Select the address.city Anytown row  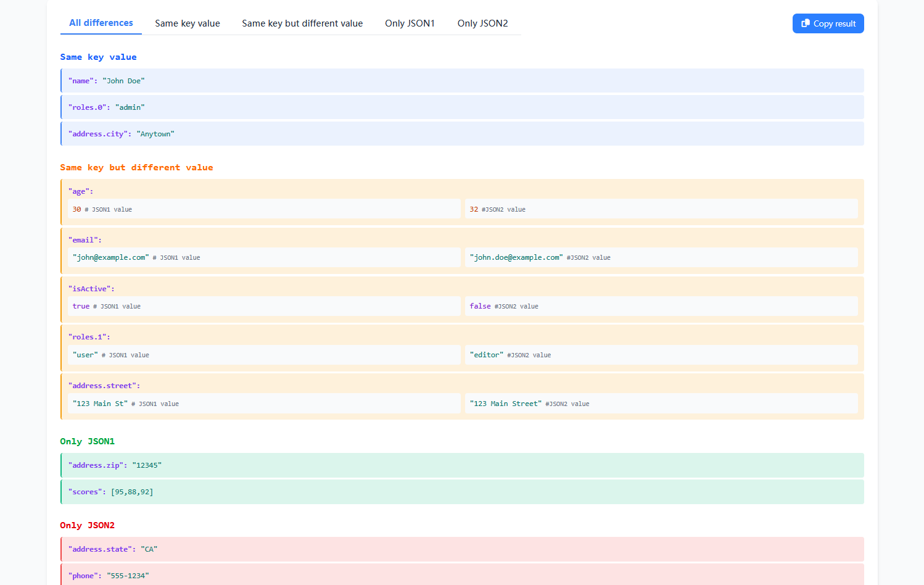point(461,133)
